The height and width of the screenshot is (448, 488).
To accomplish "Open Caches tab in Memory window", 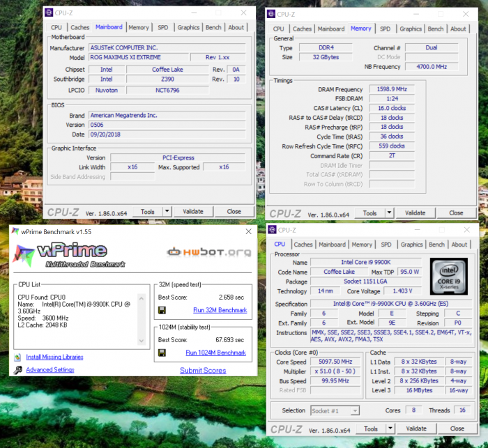I will click(302, 29).
